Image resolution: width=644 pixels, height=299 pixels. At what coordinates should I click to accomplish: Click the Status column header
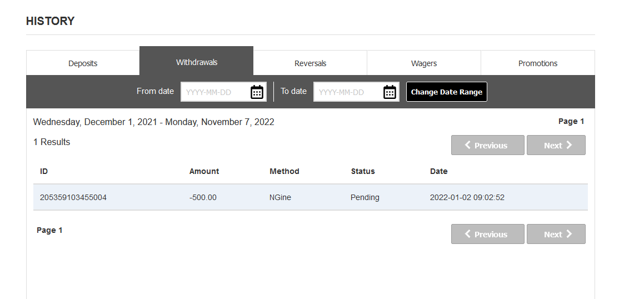(x=363, y=171)
